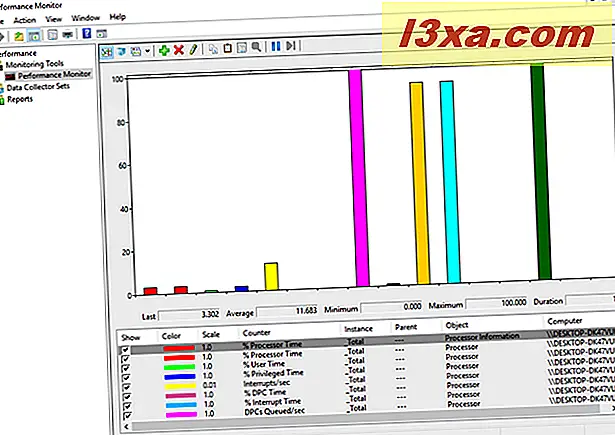Image resolution: width=615 pixels, height=435 pixels.
Task: Click the Paste Counter List clipboard icon
Action: 227,48
